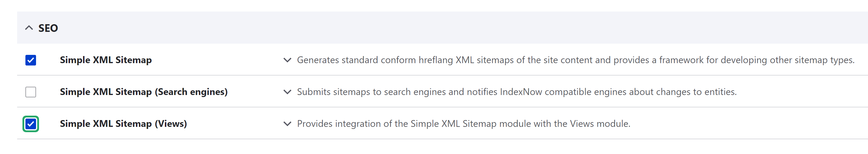
Task: Collapse the SEO section using its caret
Action: click(x=29, y=28)
